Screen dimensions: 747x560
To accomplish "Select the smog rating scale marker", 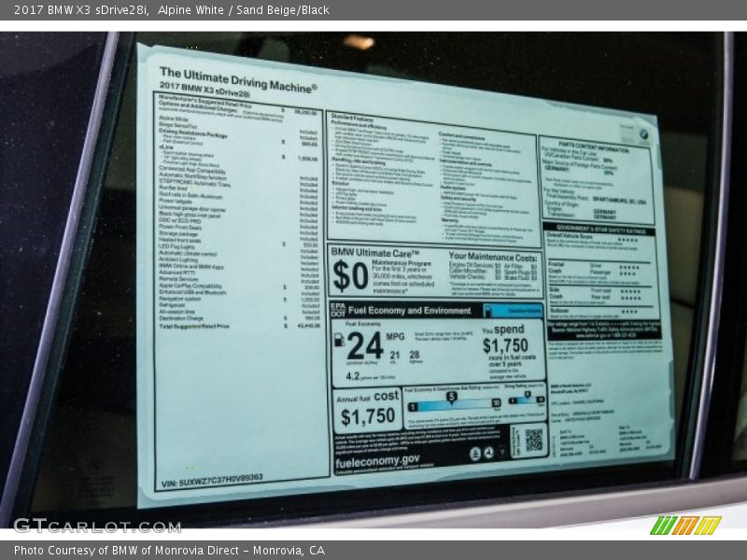I will click(528, 395).
